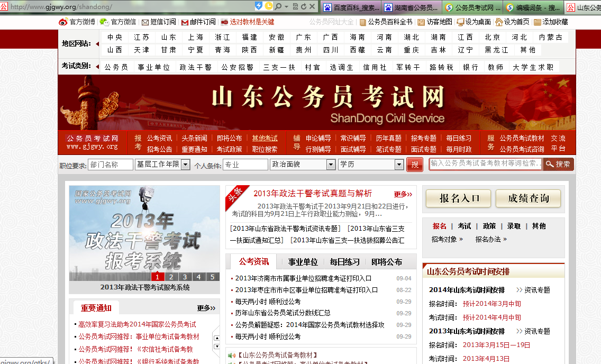Click the red 搜 job search button
Screen dimensions: 601x364
coord(415,165)
